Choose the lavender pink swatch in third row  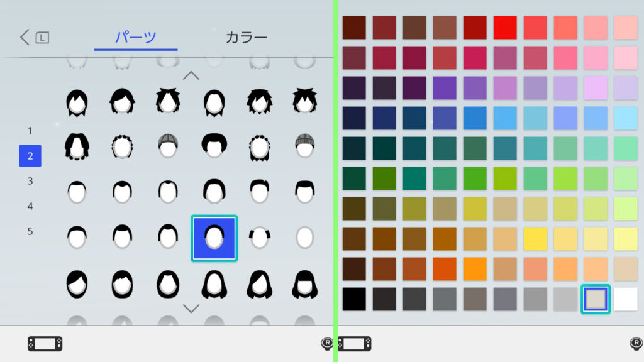tap(596, 88)
